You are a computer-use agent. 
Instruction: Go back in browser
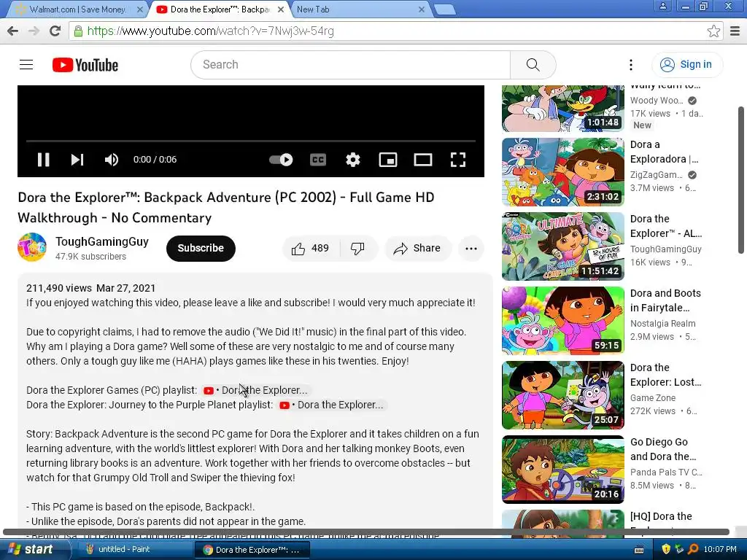tap(13, 31)
